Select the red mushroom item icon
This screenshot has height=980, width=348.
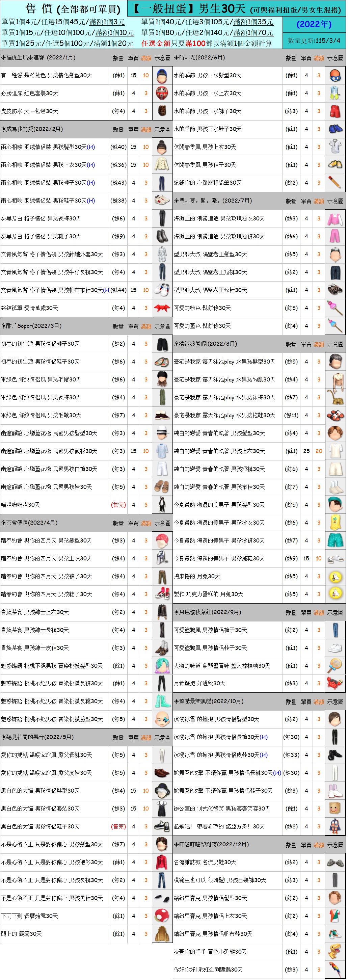(x=162, y=916)
